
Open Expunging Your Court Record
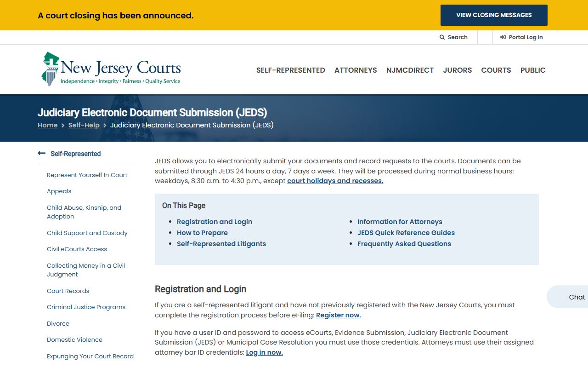(90, 356)
